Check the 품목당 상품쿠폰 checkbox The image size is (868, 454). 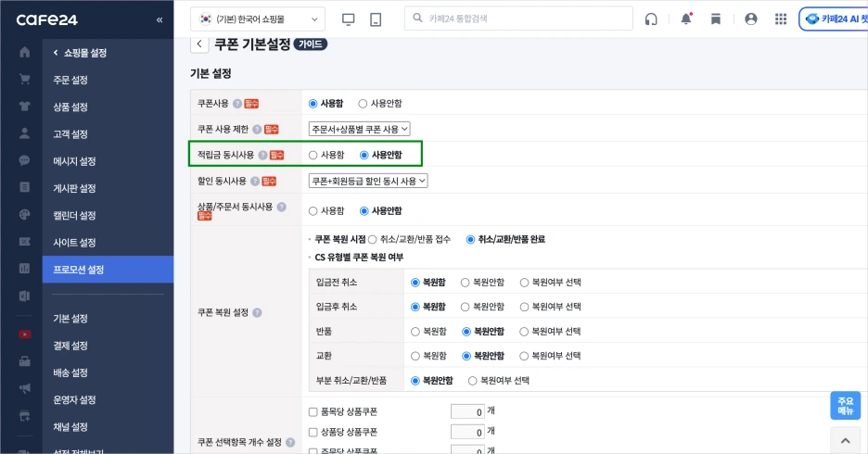pos(313,412)
